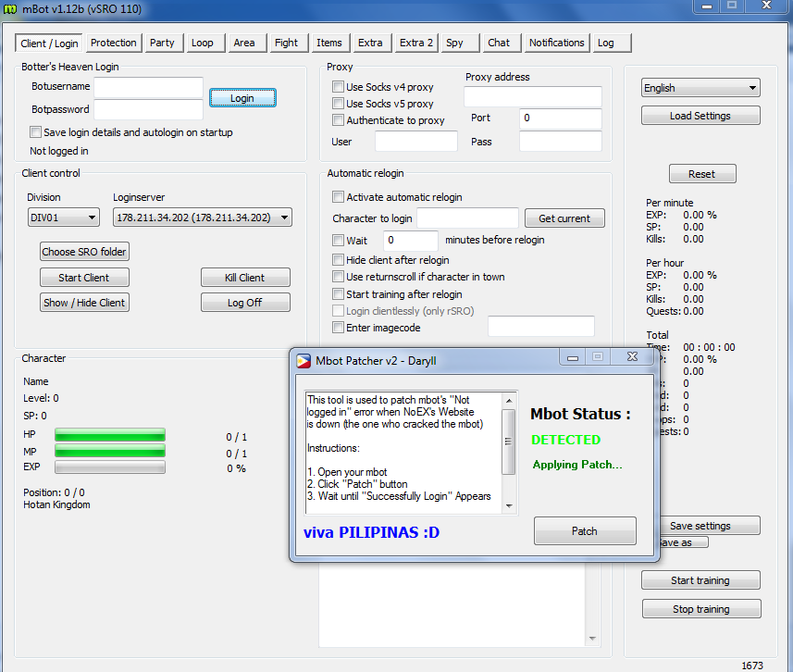Click the imagecode text field

541,327
